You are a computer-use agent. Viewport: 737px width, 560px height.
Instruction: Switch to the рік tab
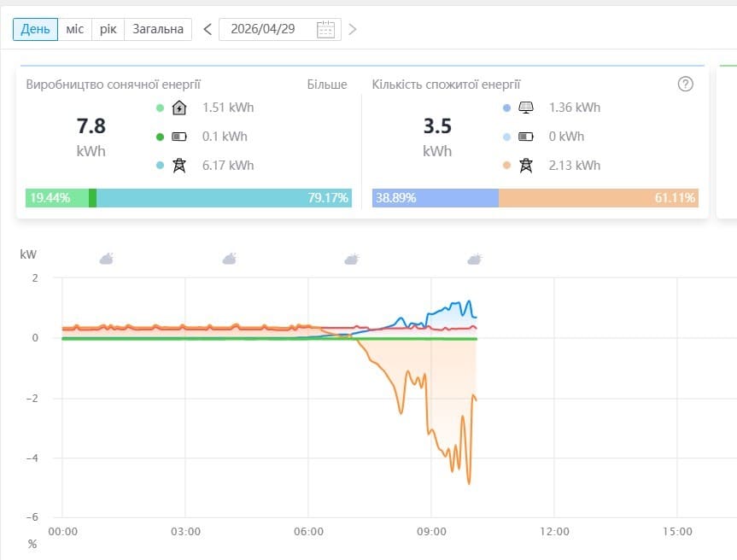click(108, 29)
